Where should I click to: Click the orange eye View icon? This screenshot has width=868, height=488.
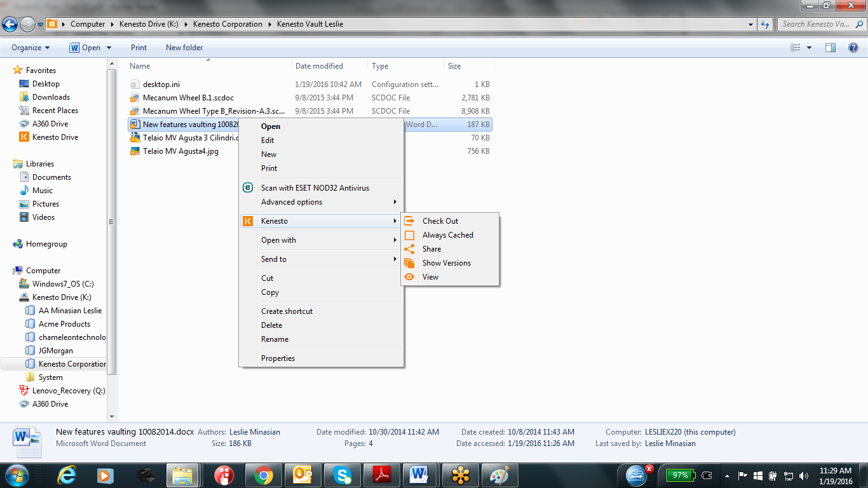[x=410, y=277]
